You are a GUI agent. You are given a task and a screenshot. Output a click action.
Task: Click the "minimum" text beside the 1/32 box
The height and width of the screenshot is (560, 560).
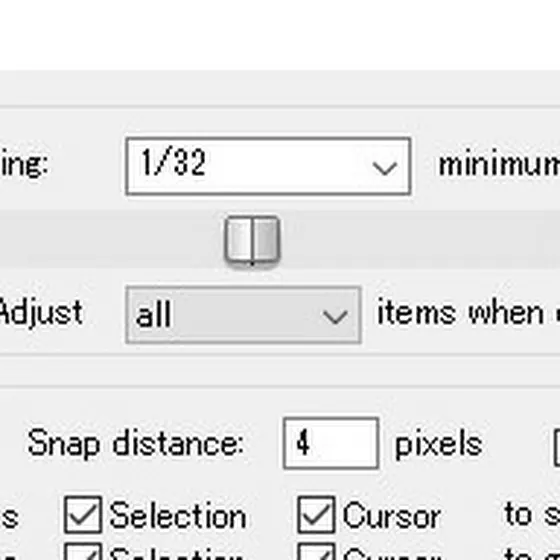point(499,165)
